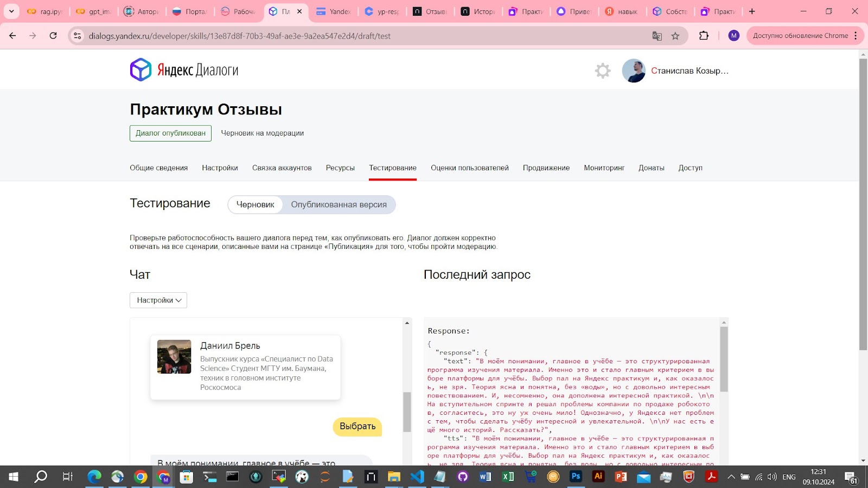Switch to Yandex browser tab
This screenshot has height=488, width=868.
tap(334, 11)
